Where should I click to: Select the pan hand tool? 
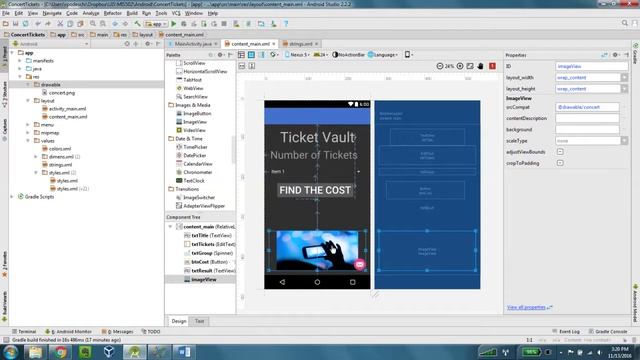pos(480,66)
